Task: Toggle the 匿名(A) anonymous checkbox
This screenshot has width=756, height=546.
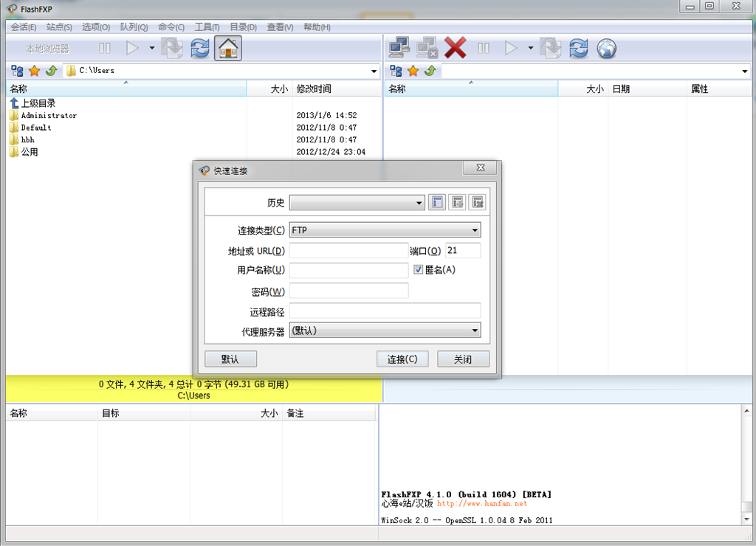Action: coord(418,270)
